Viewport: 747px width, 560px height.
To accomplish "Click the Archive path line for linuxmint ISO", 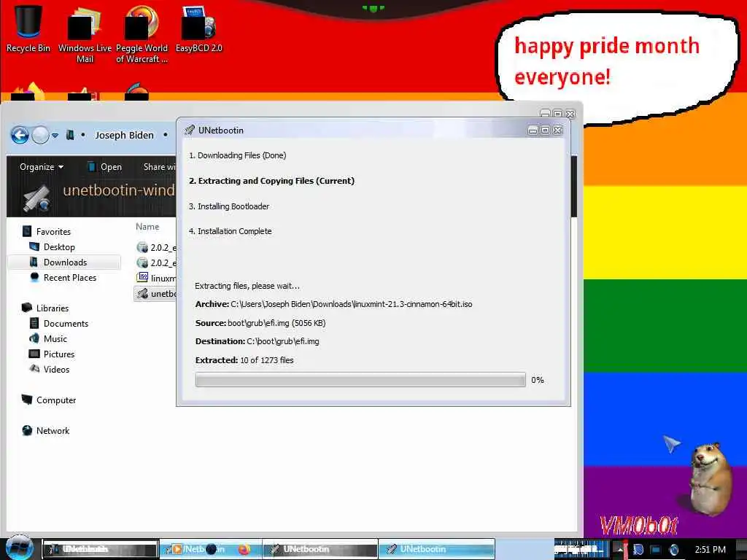I will (x=333, y=304).
